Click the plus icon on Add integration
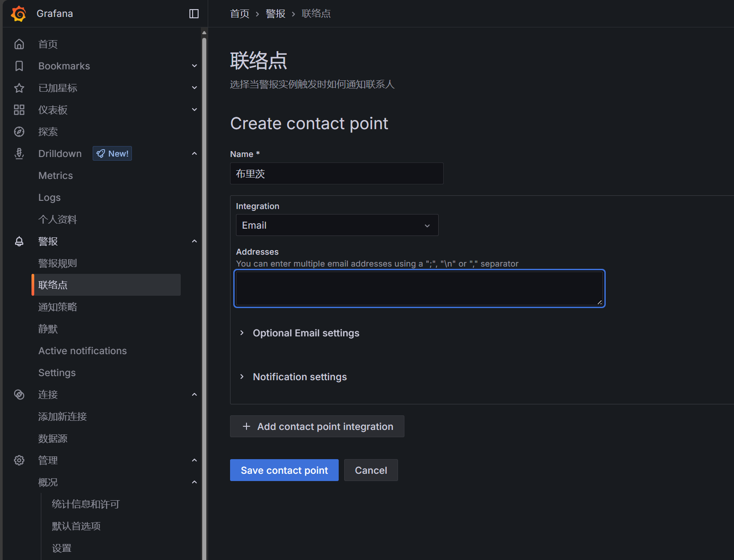 [x=246, y=426]
